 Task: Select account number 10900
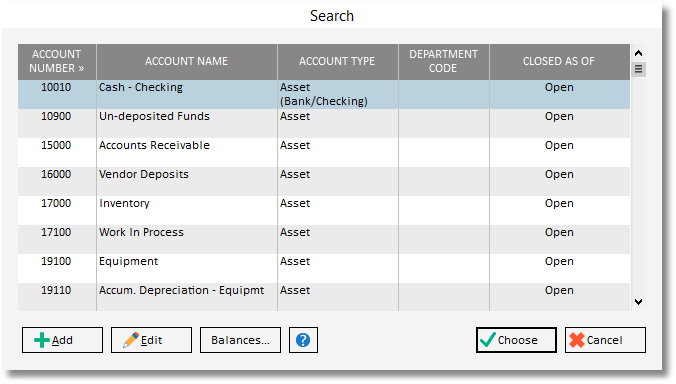click(56, 116)
